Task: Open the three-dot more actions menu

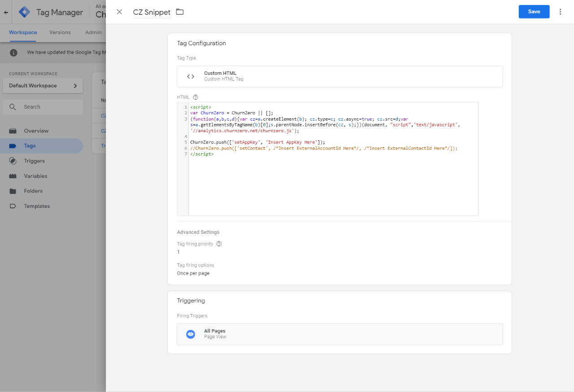Action: 560,12
